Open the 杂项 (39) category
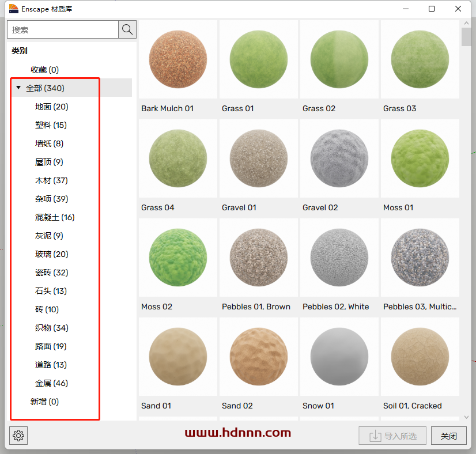The width and height of the screenshot is (476, 454). (52, 199)
